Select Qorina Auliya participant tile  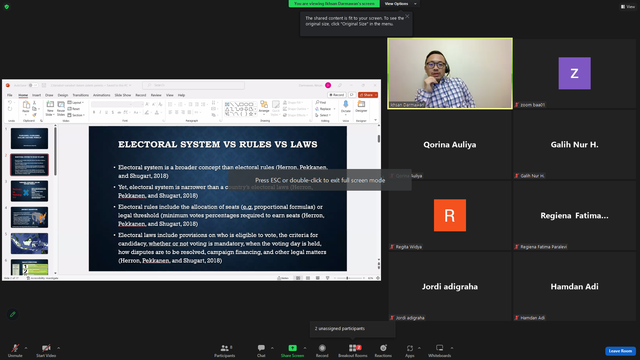click(x=450, y=144)
